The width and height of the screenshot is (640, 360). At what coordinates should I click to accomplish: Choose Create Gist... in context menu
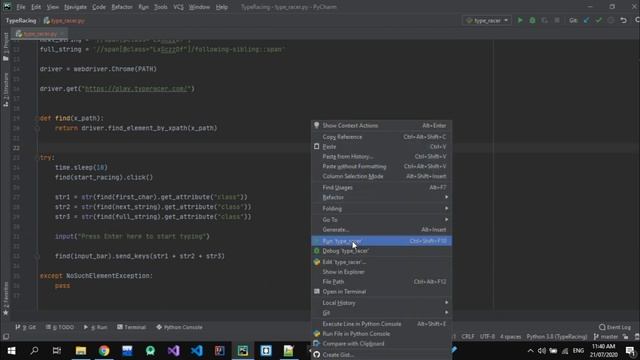381,355
